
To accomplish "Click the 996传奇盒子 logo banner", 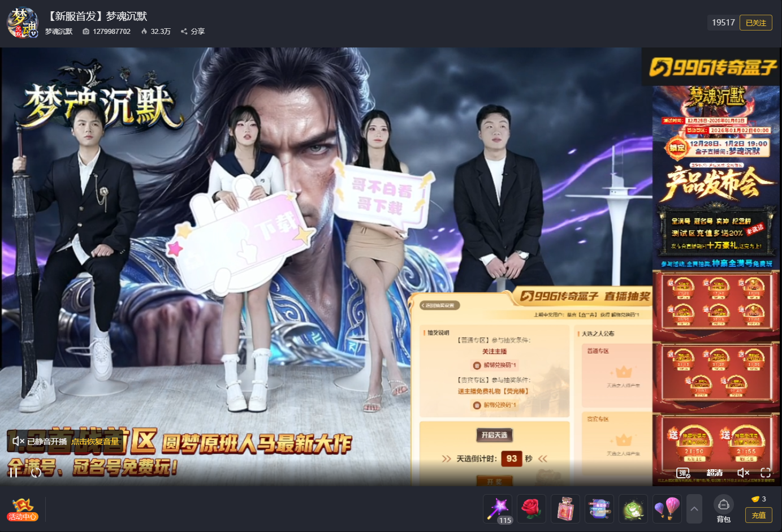I will pos(712,67).
